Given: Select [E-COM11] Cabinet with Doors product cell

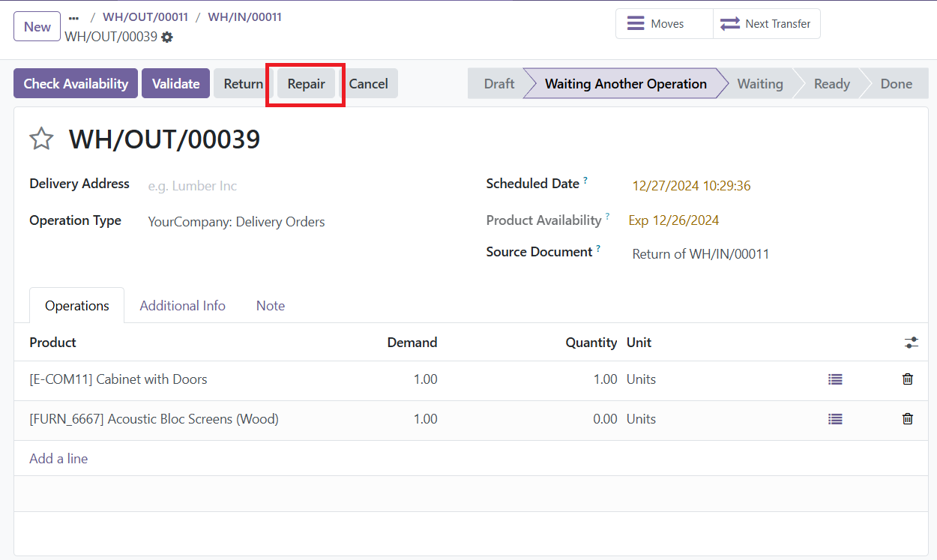Looking at the screenshot, I should pos(118,379).
